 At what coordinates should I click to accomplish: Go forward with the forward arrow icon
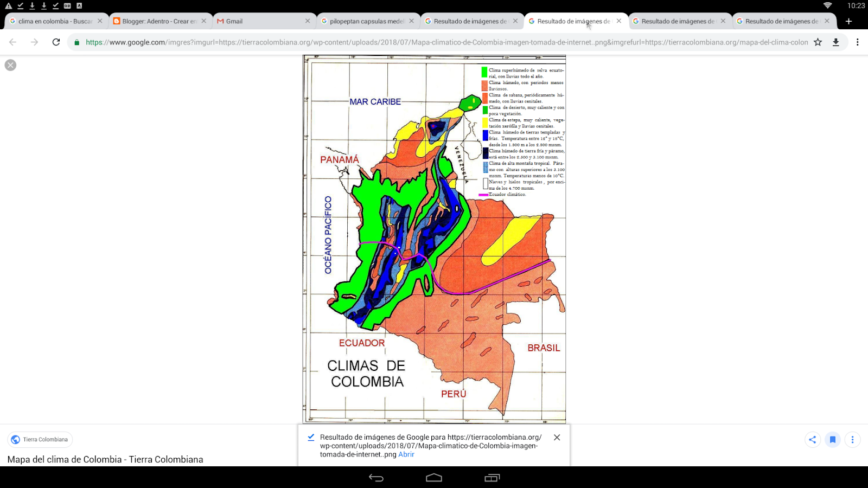click(x=34, y=41)
